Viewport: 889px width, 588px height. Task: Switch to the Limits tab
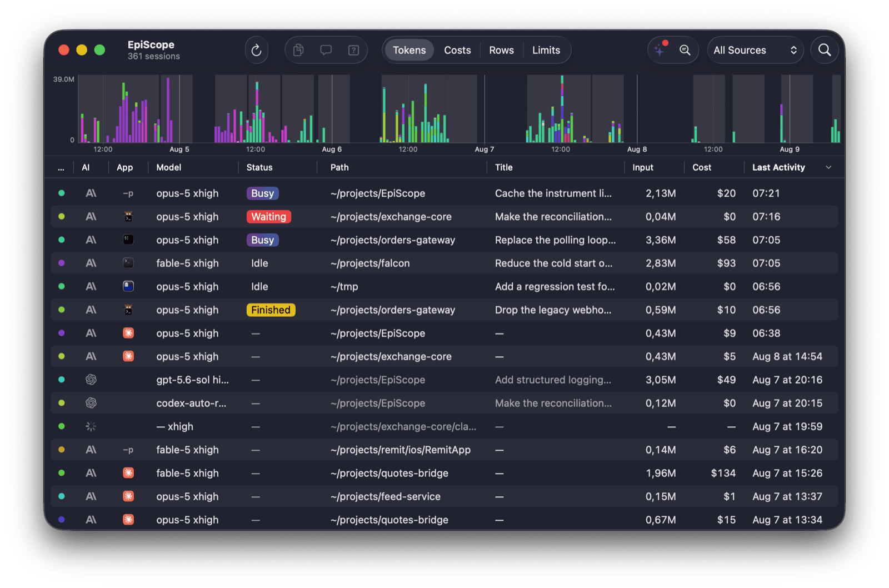pos(546,51)
